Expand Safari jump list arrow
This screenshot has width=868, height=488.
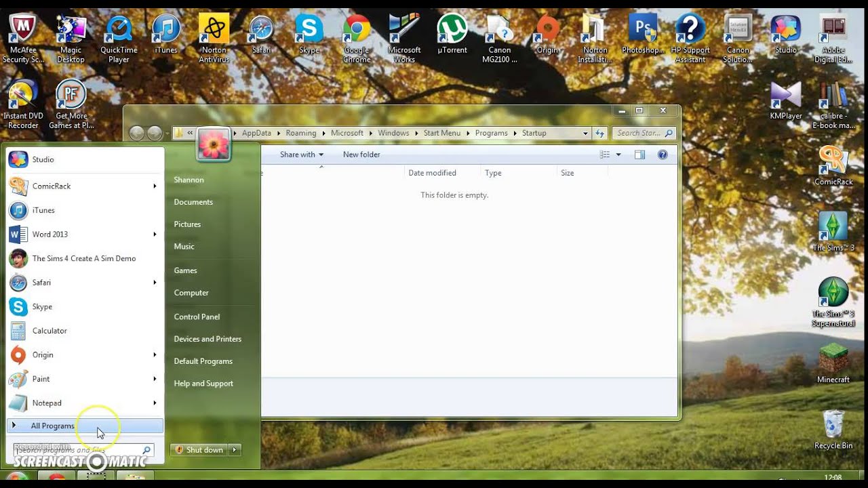pos(155,282)
